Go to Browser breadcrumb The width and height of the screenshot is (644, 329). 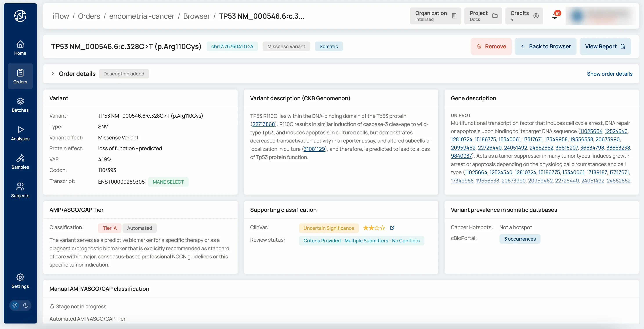coord(197,16)
